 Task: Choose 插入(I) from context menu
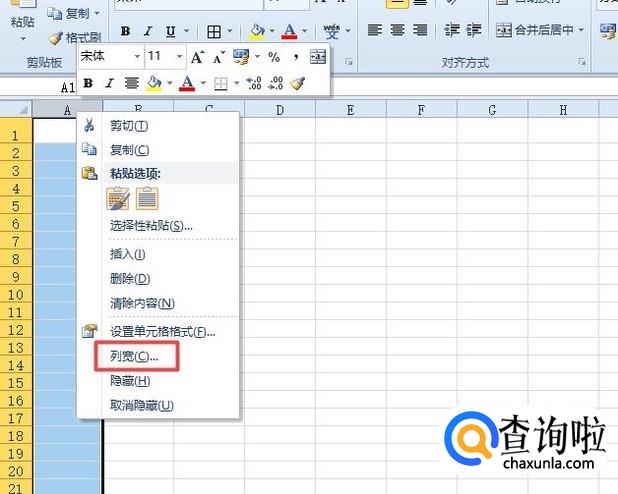pos(159,254)
